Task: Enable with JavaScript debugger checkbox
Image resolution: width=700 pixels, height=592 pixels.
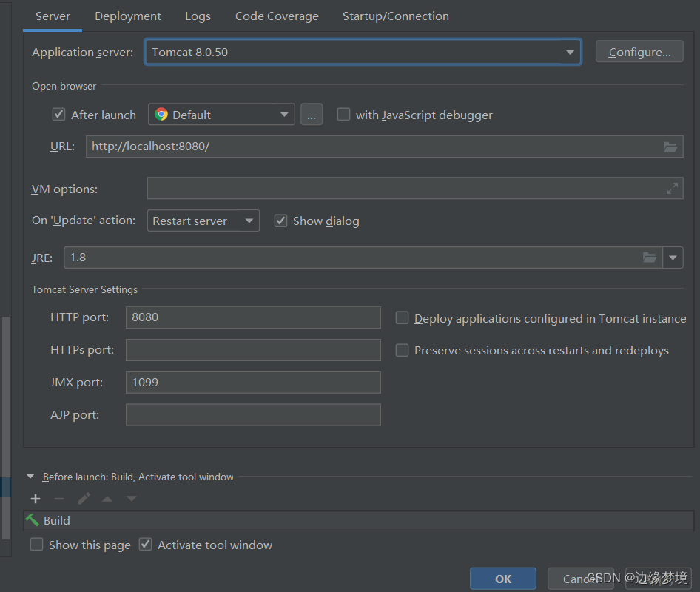Action: [343, 114]
